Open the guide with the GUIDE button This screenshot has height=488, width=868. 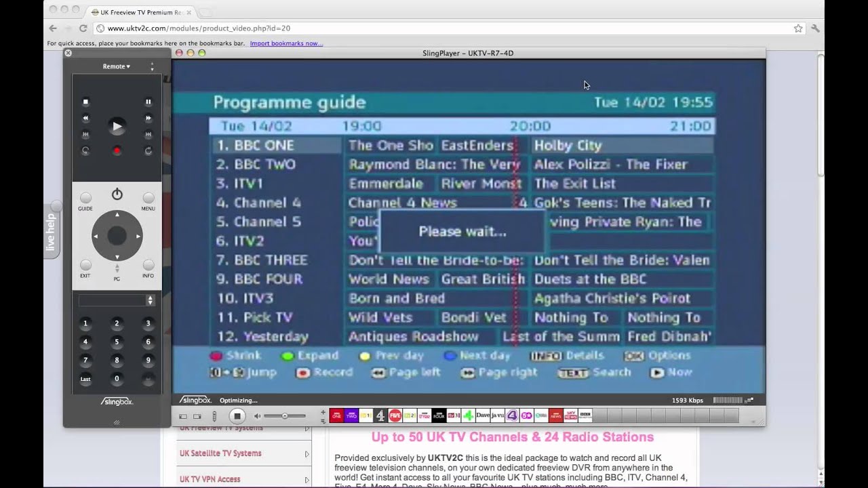tap(85, 198)
